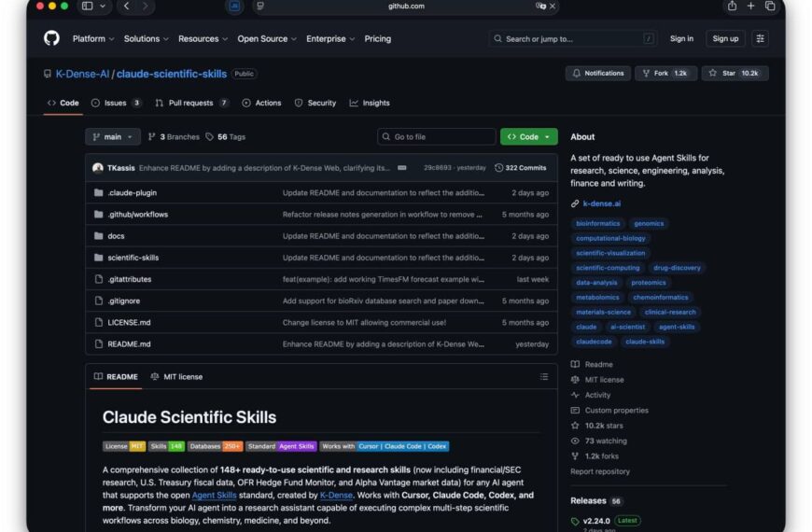Click the branches icon beside 3 Branches

[151, 137]
